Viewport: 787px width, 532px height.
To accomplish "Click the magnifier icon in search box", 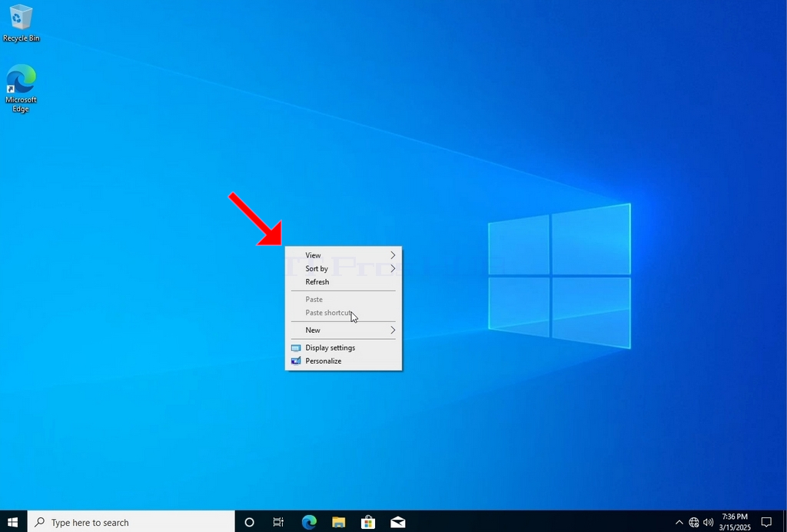I will pyautogui.click(x=39, y=522).
